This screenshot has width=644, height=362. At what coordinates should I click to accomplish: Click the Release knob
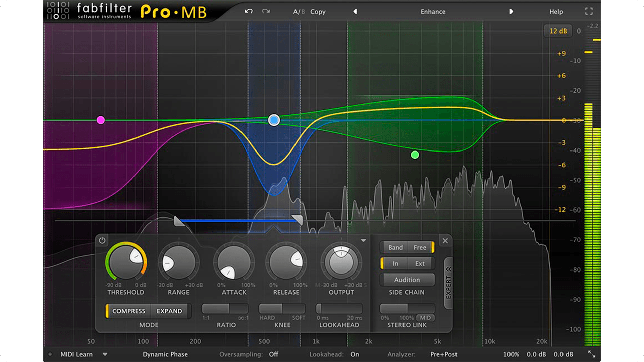(286, 262)
